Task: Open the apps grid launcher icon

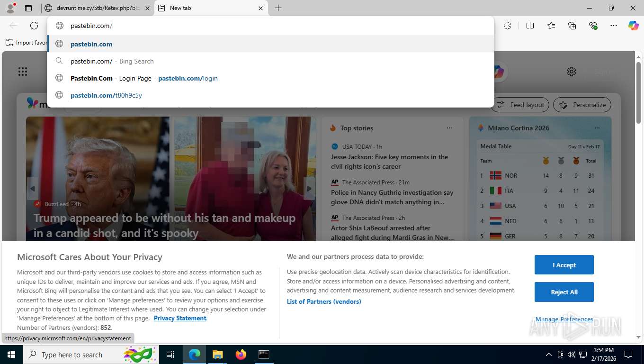Action: click(22, 72)
